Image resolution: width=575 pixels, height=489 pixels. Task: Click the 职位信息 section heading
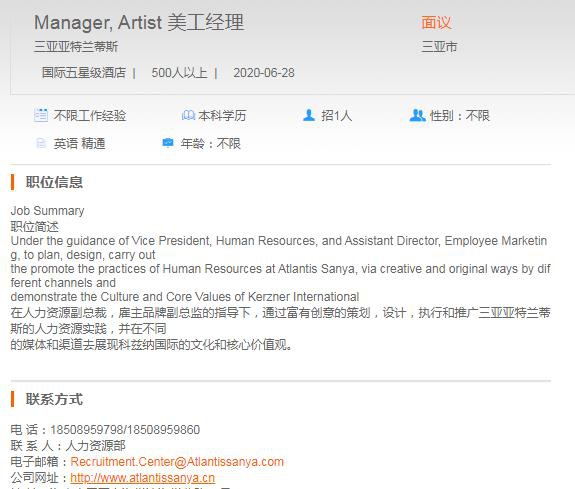tap(54, 182)
